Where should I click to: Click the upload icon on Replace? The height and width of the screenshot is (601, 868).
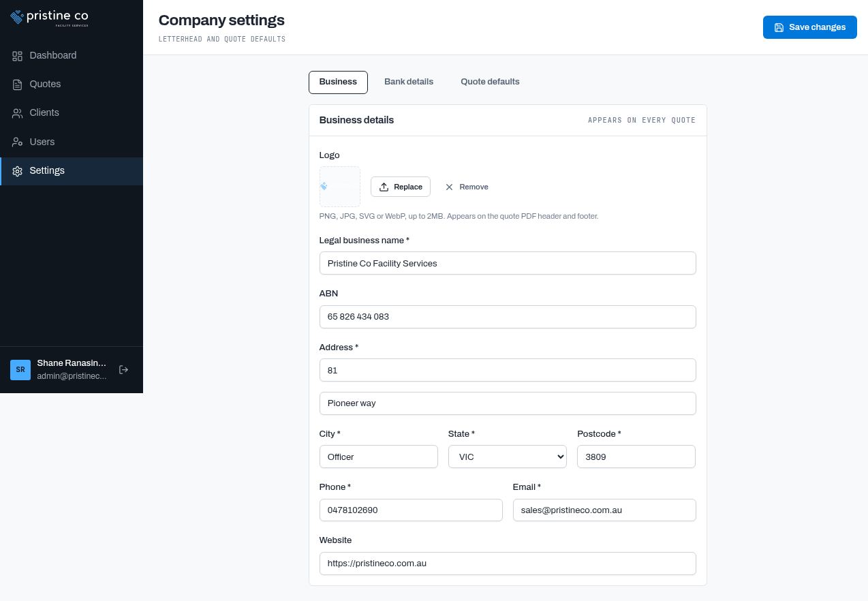click(x=384, y=187)
